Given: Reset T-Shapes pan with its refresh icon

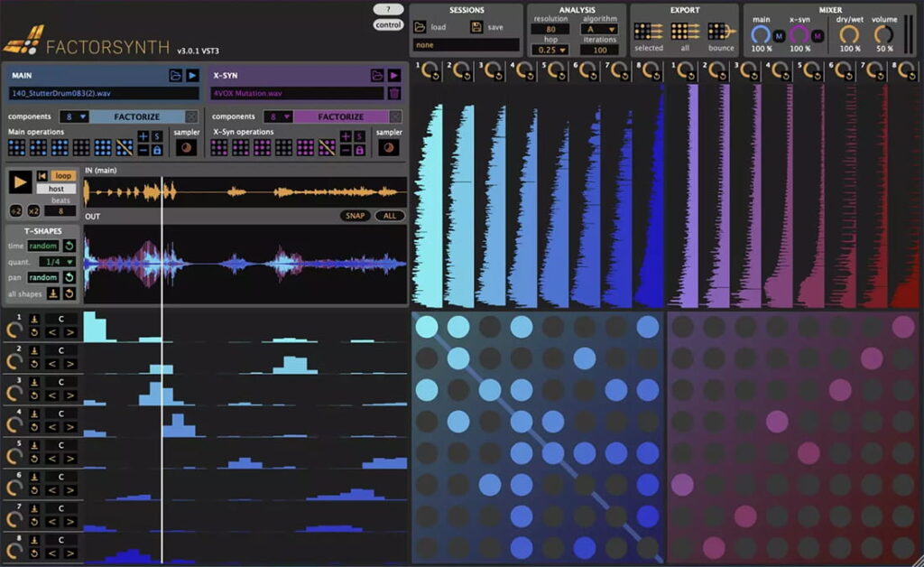Looking at the screenshot, I should coord(69,277).
